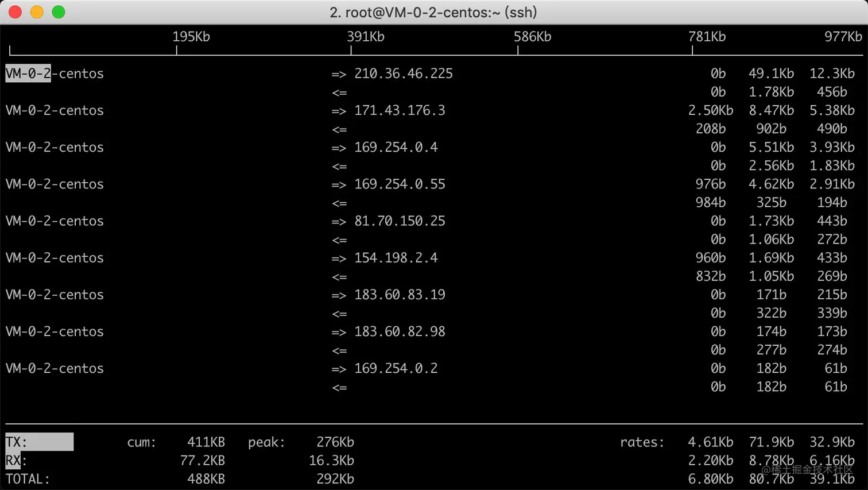
Task: Select IP address 183.60.82.98
Action: coord(400,331)
